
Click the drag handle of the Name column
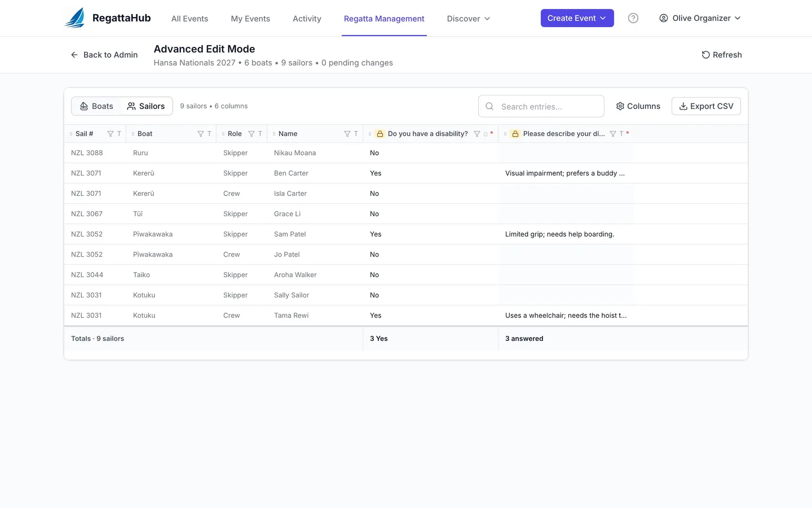(274, 134)
